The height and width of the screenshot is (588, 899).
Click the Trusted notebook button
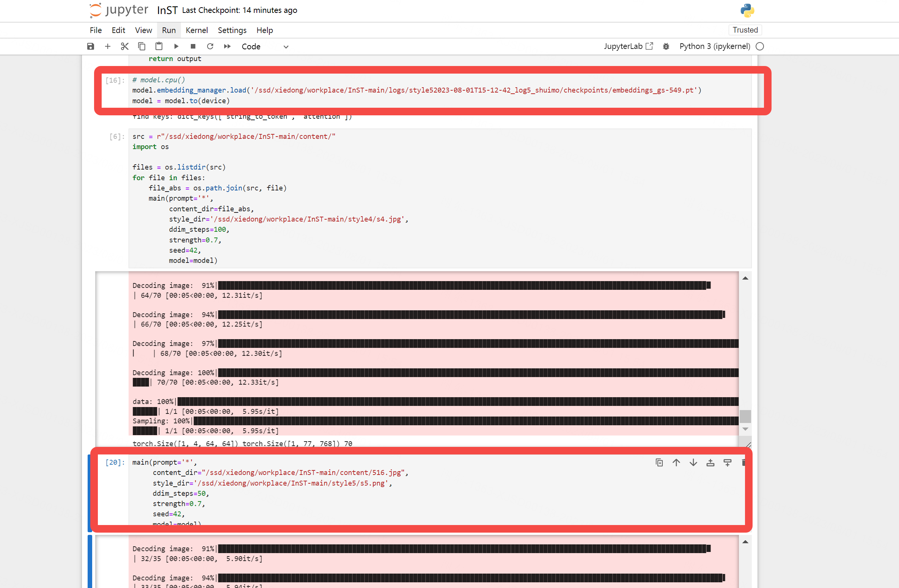[x=745, y=30]
